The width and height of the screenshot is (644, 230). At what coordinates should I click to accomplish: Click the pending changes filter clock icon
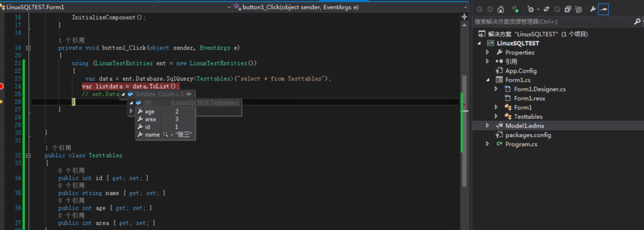pyautogui.click(x=530, y=9)
